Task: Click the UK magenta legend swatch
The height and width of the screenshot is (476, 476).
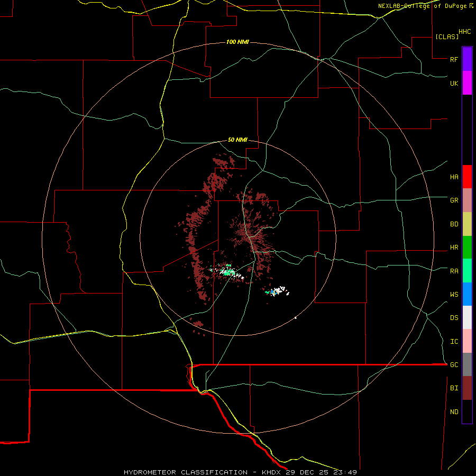Action: click(467, 83)
